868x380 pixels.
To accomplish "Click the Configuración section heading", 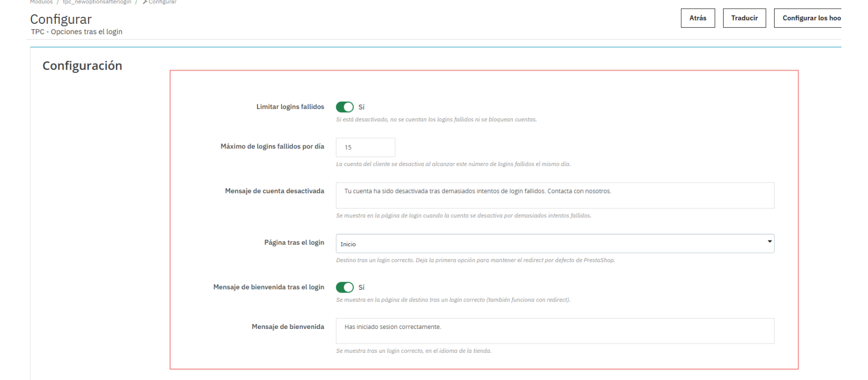I will coord(82,66).
